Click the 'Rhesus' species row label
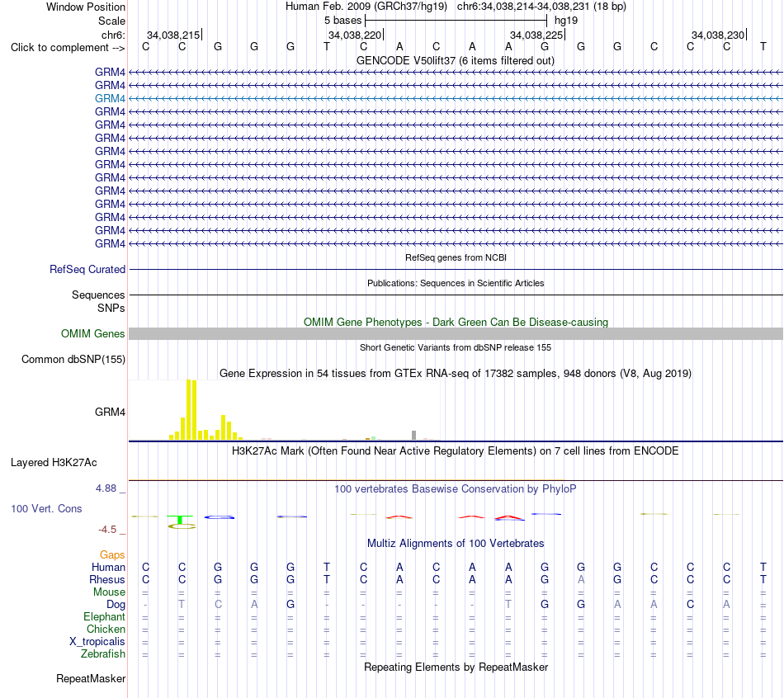Viewport: 784px width, 698px height. [x=107, y=579]
